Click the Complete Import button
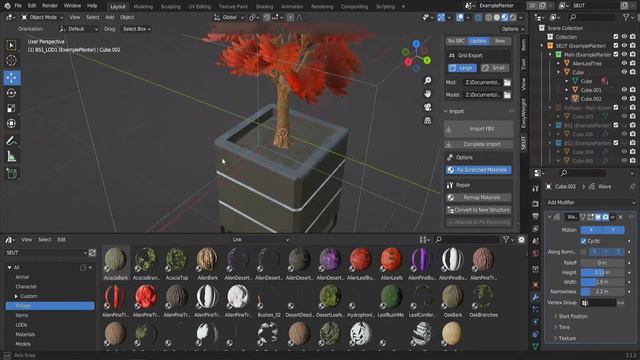This screenshot has width=640, height=360. [x=478, y=144]
